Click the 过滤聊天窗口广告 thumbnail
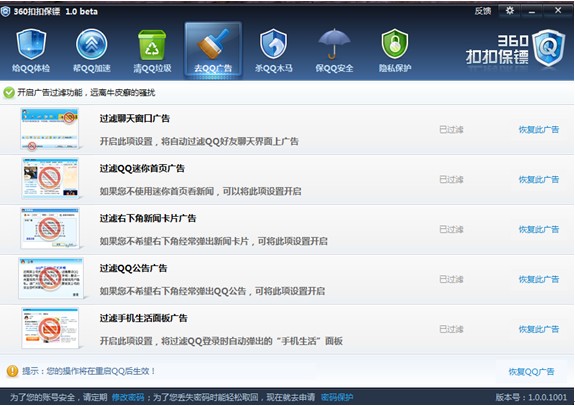This screenshot has width=575, height=406. (50, 129)
